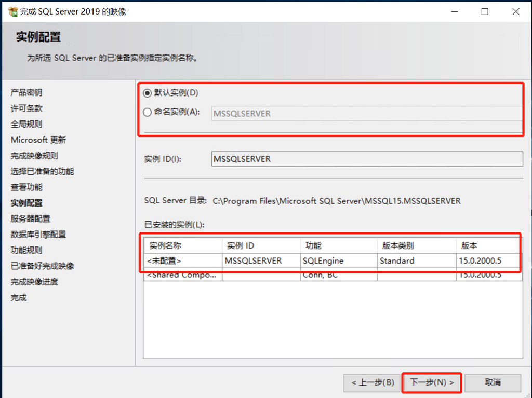
Task: Go back with 上一步(B) button
Action: coord(372,382)
